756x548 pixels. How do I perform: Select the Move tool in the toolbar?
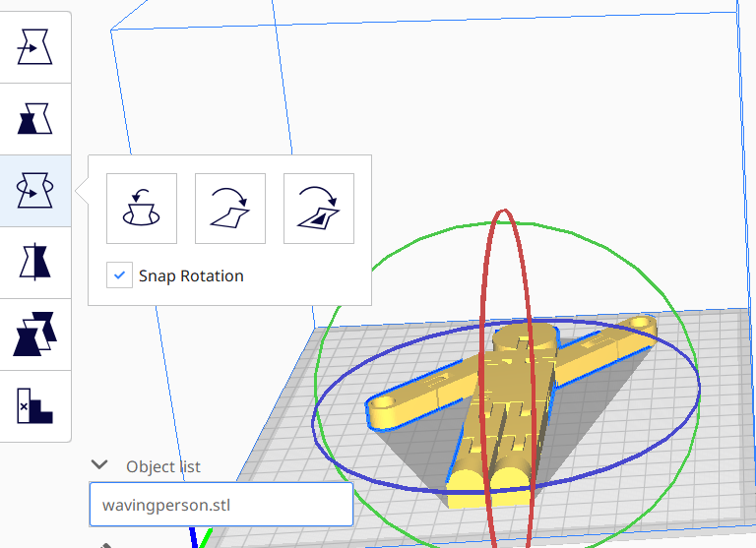click(x=35, y=47)
